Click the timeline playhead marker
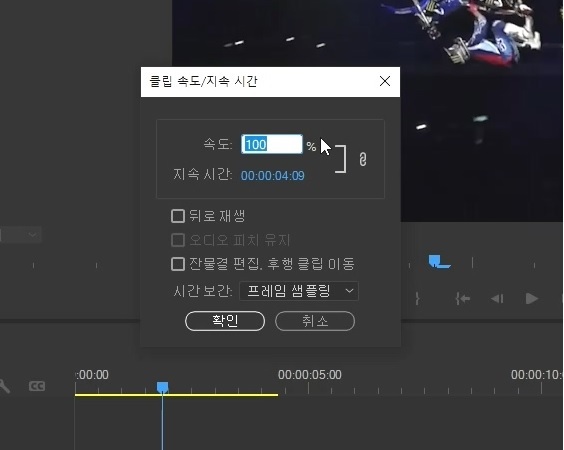 pyautogui.click(x=163, y=387)
